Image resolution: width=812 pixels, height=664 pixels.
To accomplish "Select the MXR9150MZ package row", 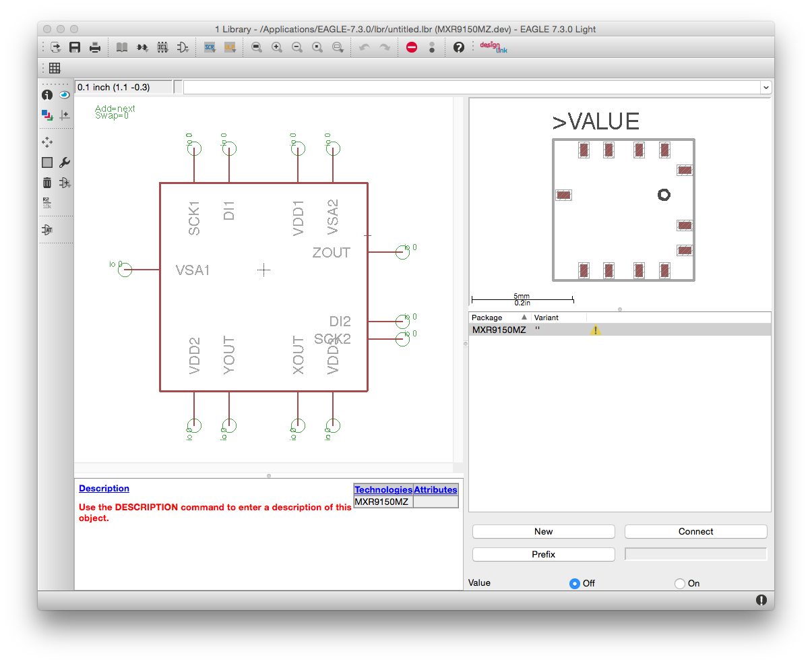I will 620,330.
